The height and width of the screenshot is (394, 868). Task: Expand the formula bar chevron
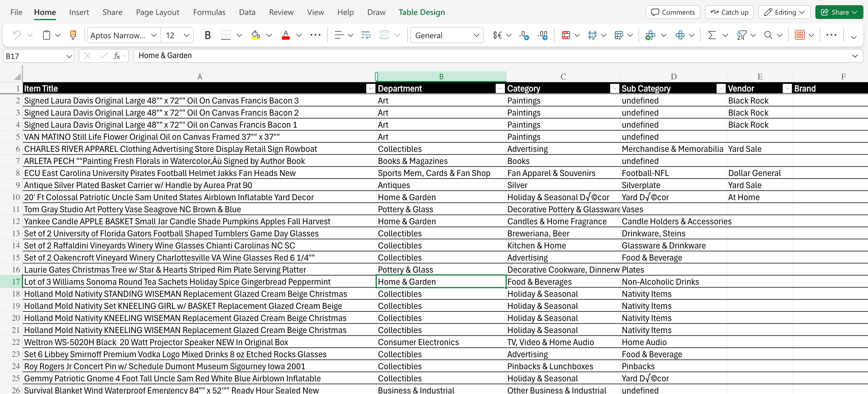click(855, 56)
